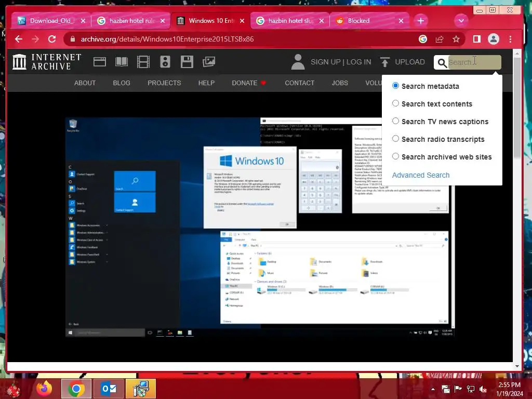This screenshot has width=532, height=399.
Task: Click the browser back arrow
Action: click(x=19, y=39)
